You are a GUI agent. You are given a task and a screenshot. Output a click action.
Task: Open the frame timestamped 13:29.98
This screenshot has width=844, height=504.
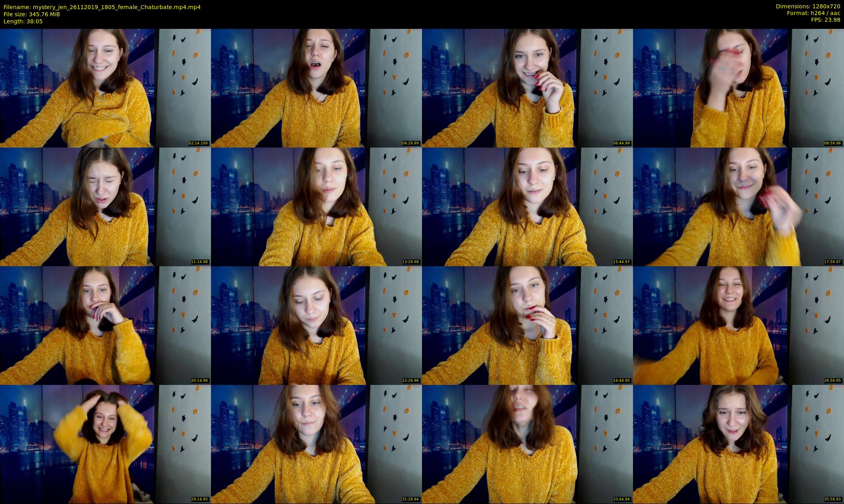(316, 207)
